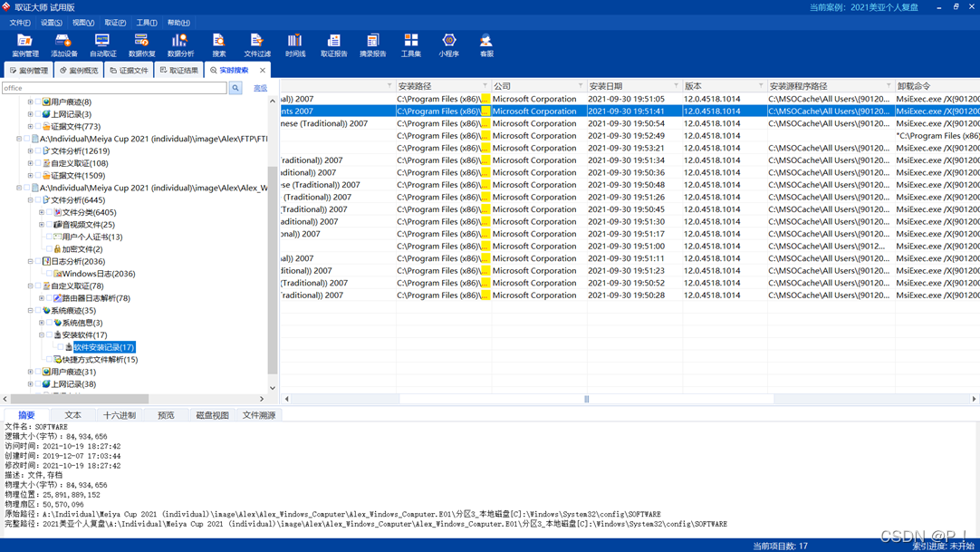Open the 帮助(H) menu
This screenshot has height=552, width=980.
tap(178, 23)
